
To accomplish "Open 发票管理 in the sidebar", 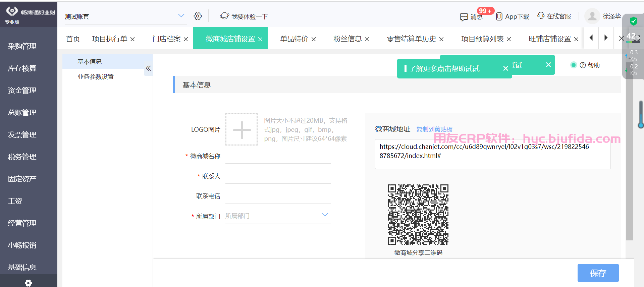I will [x=22, y=135].
